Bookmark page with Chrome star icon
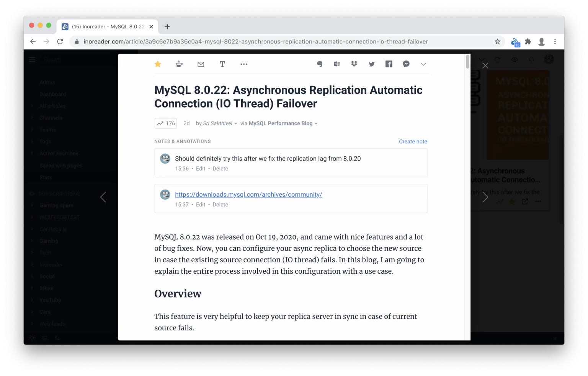 click(x=497, y=41)
